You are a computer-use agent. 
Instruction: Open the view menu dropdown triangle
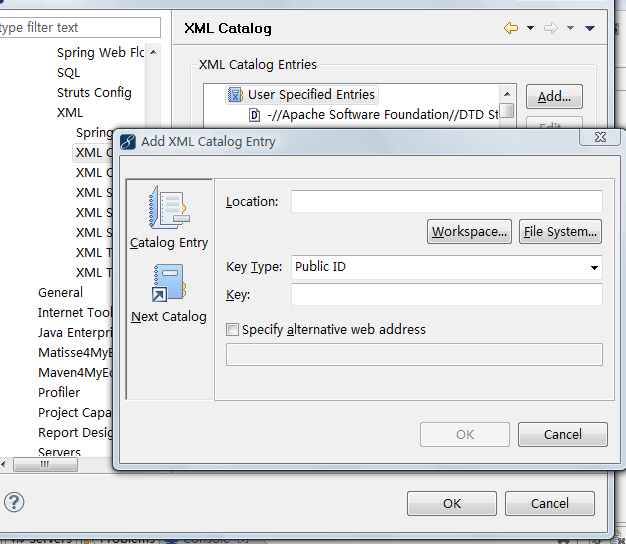coord(590,28)
